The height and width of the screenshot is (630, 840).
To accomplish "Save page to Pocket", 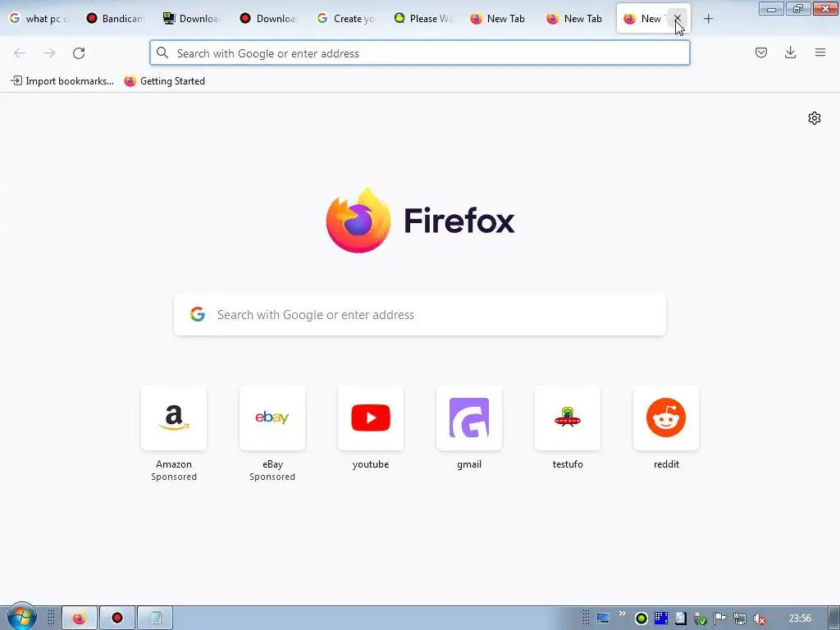I will click(761, 52).
